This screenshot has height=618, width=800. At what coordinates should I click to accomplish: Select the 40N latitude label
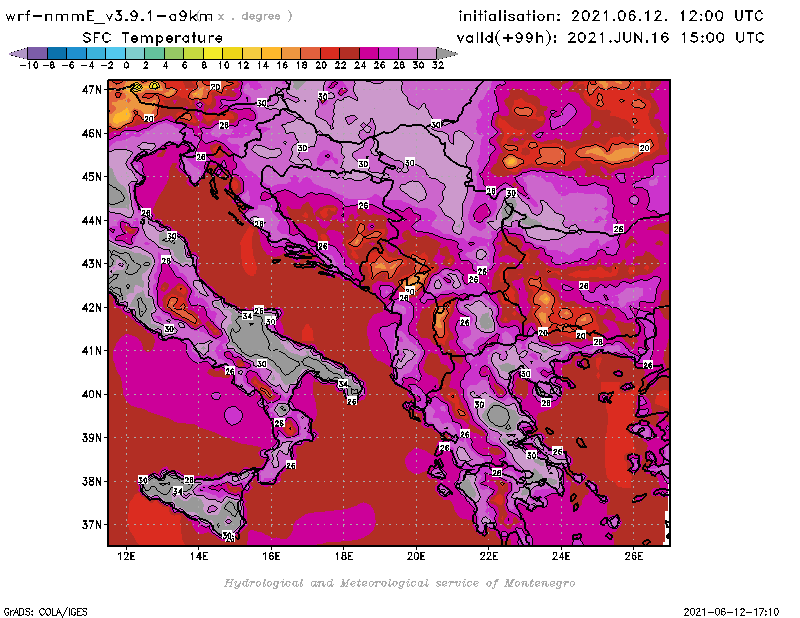tap(92, 394)
